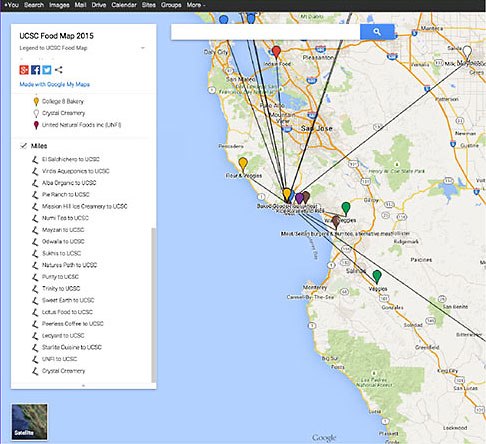Select 'Lotus Food to UCSC' entry

[67, 312]
